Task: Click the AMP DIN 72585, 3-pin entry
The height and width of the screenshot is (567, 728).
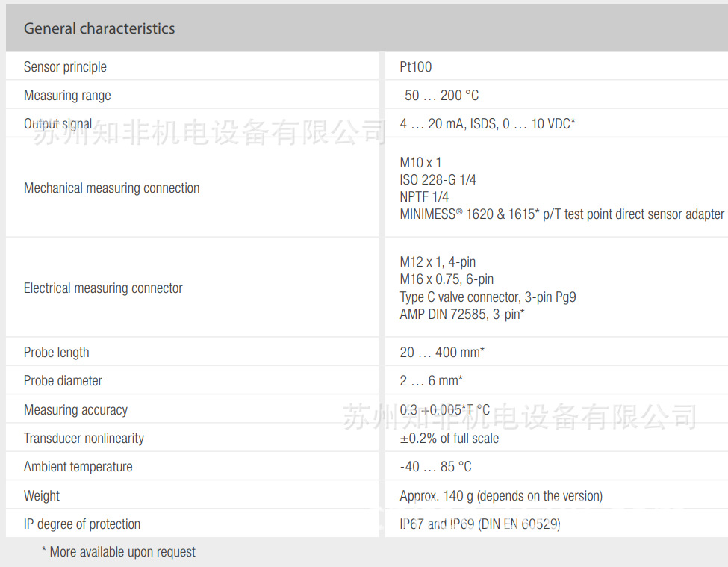Action: click(462, 315)
